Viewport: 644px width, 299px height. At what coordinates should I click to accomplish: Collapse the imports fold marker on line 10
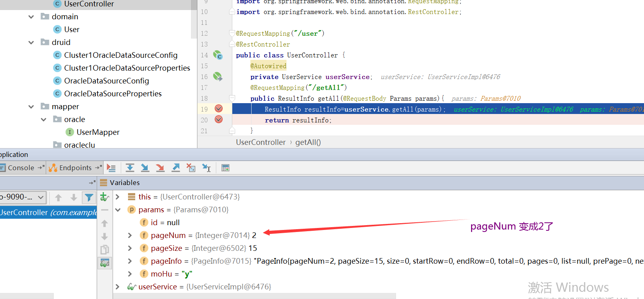pos(232,12)
